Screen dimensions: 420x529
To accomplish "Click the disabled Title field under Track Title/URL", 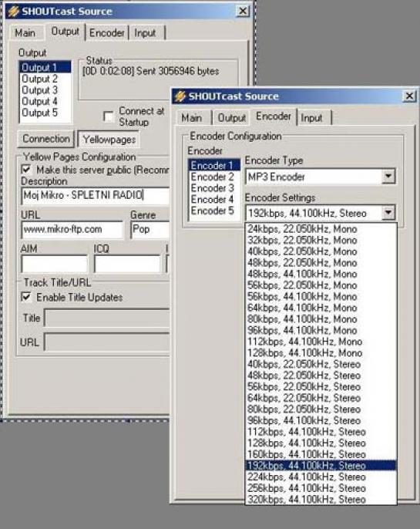I will click(107, 318).
